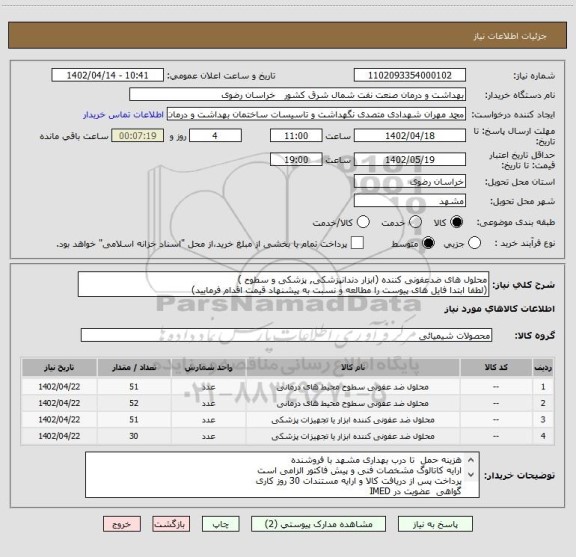The height and width of the screenshot is (557, 576).
Task: Click the delivery province field خراسان رضوی
Action: (x=410, y=182)
